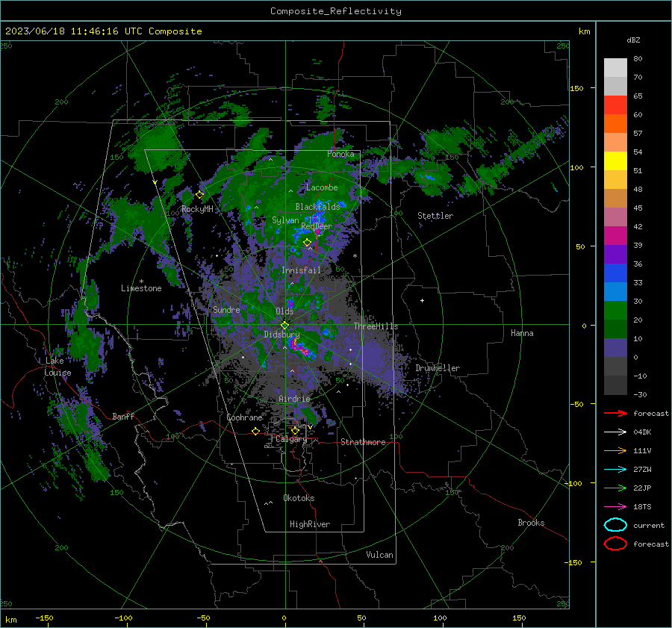Click the white plus marker west of Hanna
Screen dimensions: 672x628
422,300
